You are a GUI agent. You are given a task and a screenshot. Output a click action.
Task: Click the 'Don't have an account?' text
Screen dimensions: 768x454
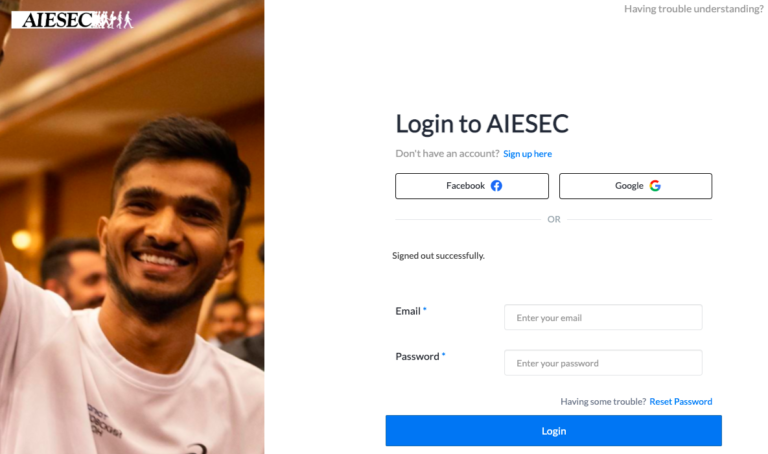tap(447, 154)
